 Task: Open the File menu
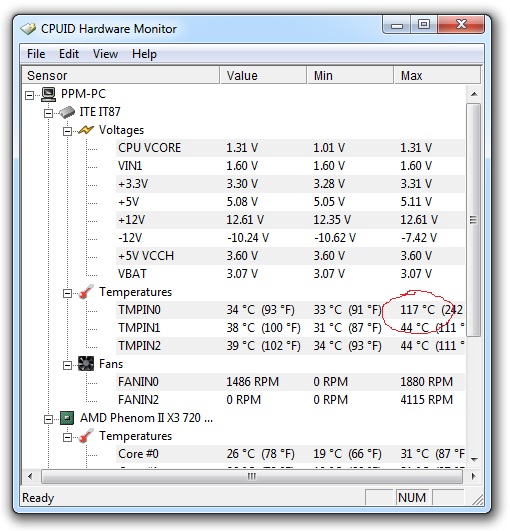pos(36,54)
